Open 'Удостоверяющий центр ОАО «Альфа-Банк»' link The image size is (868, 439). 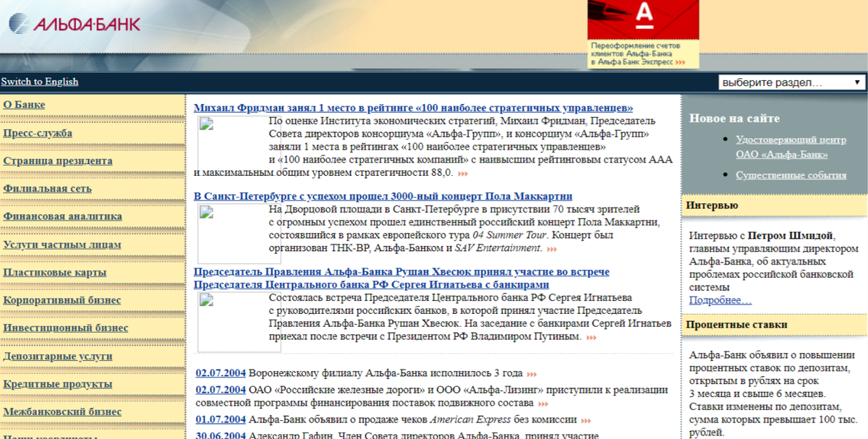pyautogui.click(x=791, y=146)
